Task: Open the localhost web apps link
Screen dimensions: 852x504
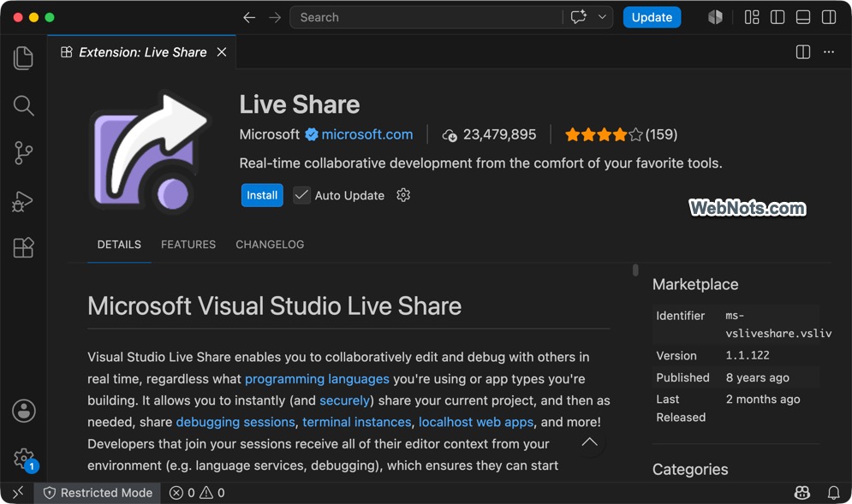Action: [476, 422]
